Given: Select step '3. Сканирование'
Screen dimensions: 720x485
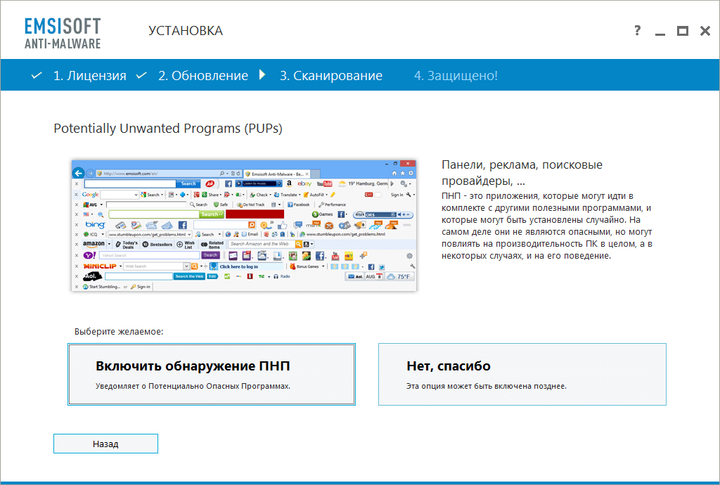Looking at the screenshot, I should 331,75.
